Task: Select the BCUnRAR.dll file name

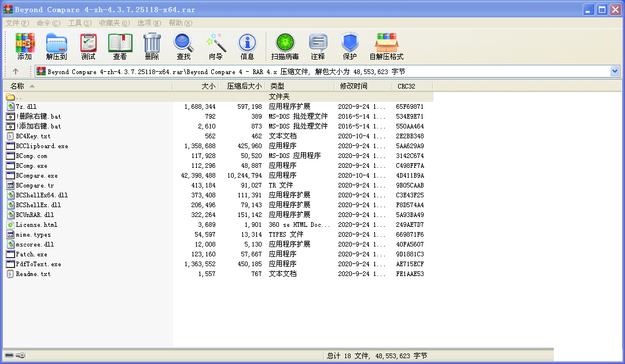Action: pyautogui.click(x=35, y=215)
